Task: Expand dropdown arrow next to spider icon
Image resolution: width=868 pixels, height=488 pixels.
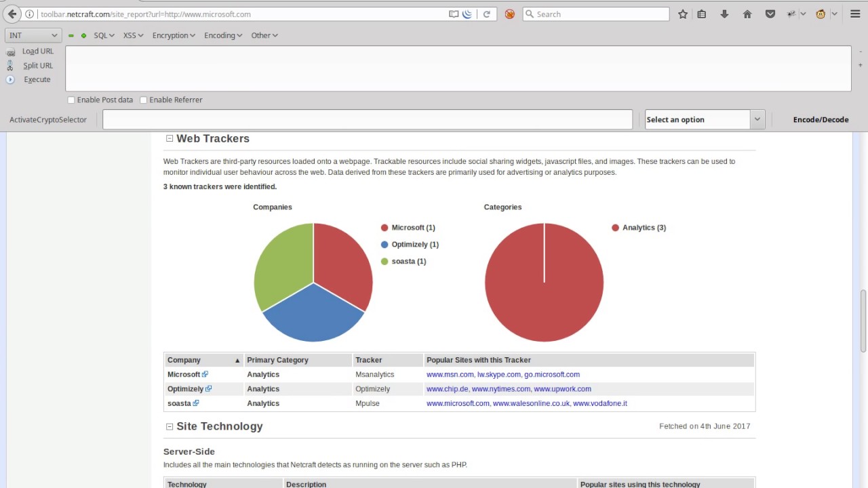Action: click(803, 14)
